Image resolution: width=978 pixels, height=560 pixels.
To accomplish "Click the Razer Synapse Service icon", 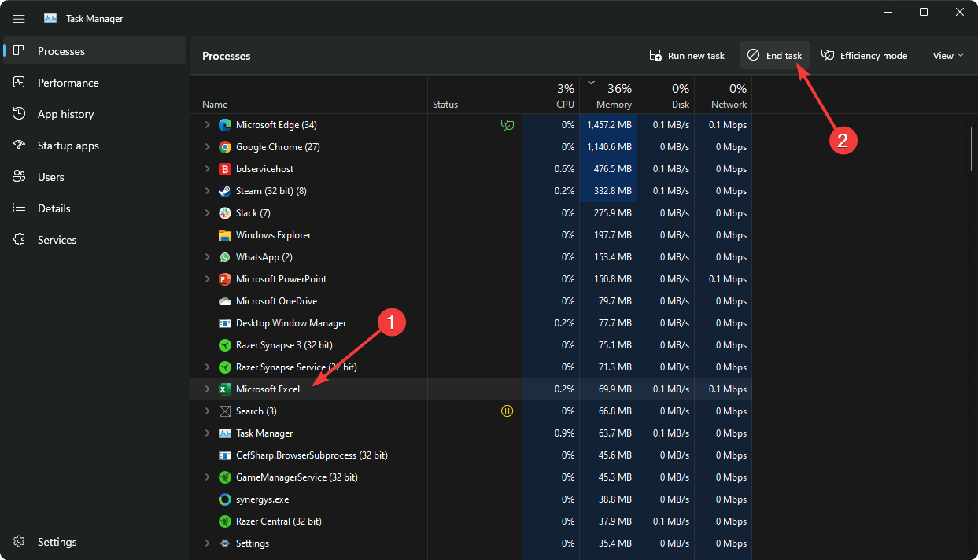I will coord(224,367).
